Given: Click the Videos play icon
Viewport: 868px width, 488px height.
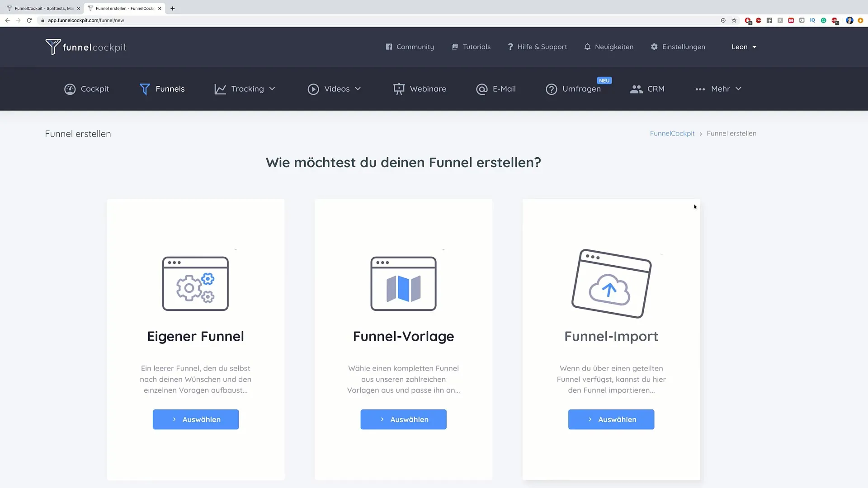Looking at the screenshot, I should [314, 89].
